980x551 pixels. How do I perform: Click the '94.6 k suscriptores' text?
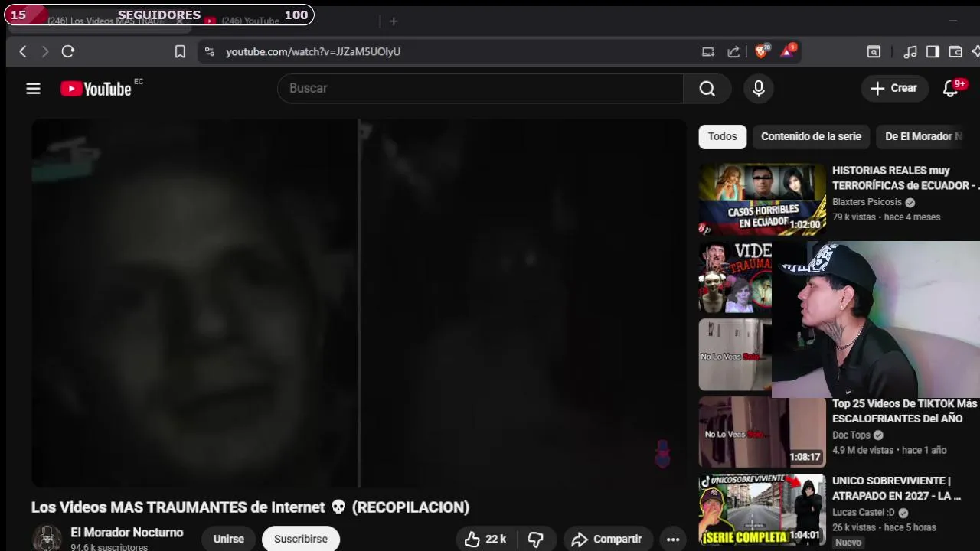point(109,547)
